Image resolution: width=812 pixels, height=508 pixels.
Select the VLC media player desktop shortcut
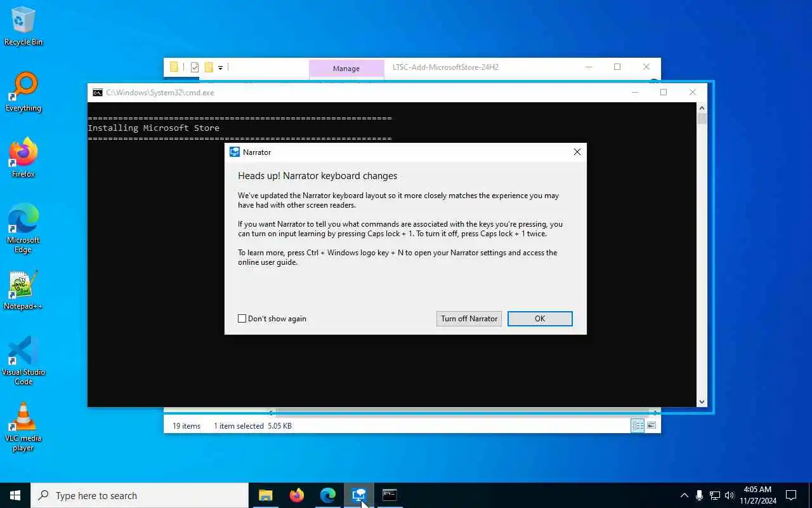23,427
